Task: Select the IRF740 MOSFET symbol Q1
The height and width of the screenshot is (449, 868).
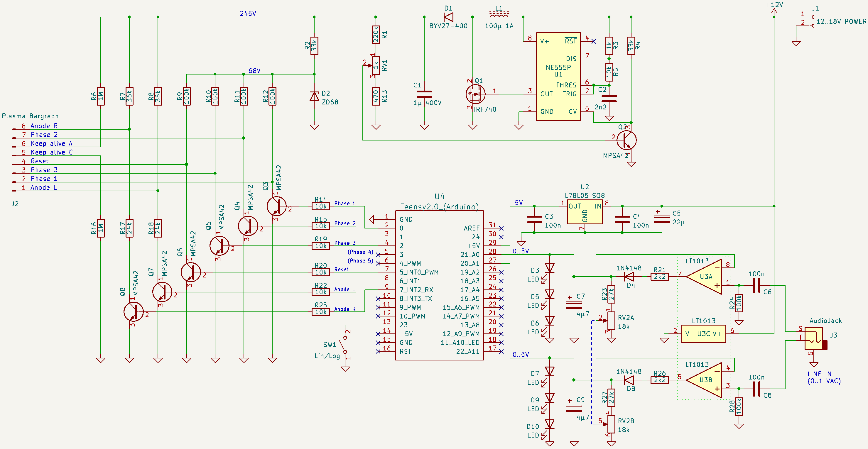Action: (475, 94)
